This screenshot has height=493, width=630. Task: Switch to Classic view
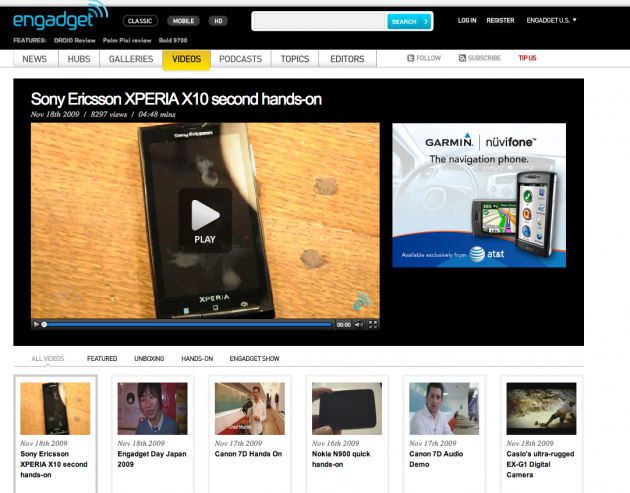coord(140,21)
